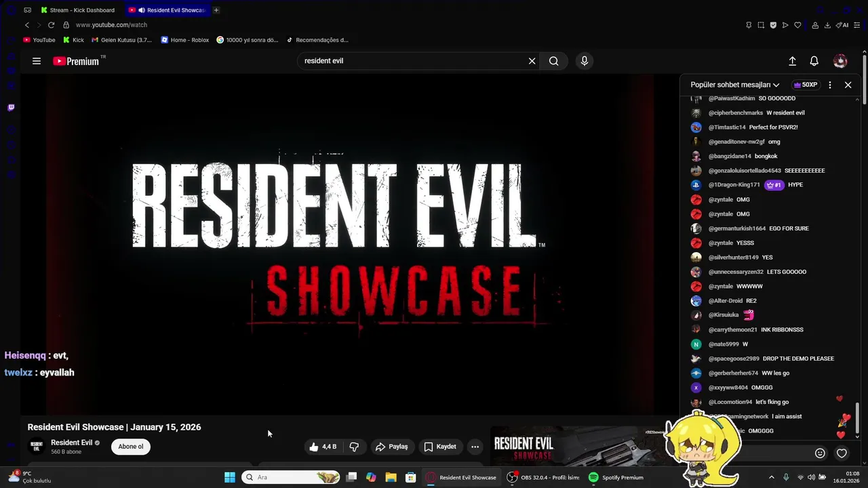Open the Resident Evil channel avatar

coord(37,447)
